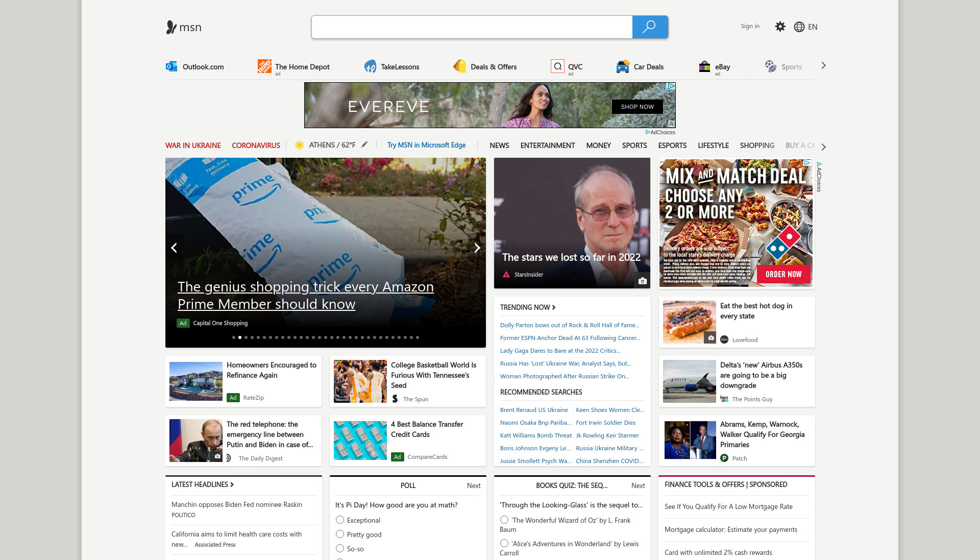This screenshot has width=980, height=560.
Task: Click the Sports icon in shortcuts bar
Action: tap(770, 66)
